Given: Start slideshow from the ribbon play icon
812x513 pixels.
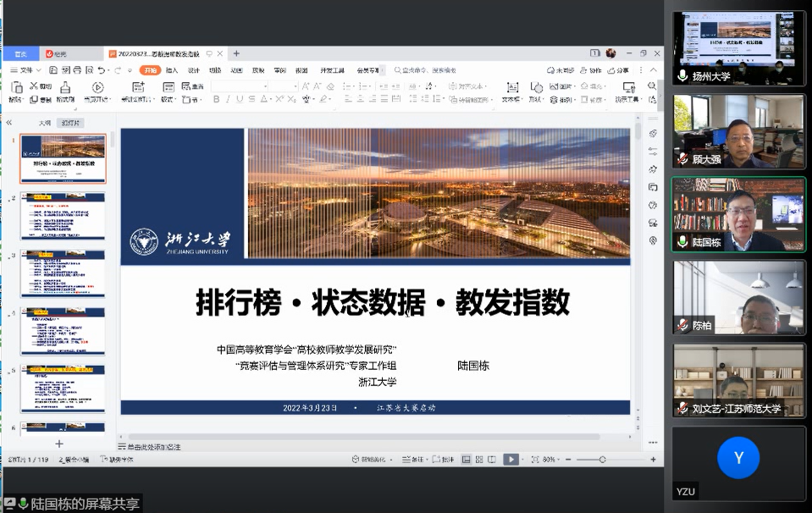Looking at the screenshot, I should [x=97, y=87].
